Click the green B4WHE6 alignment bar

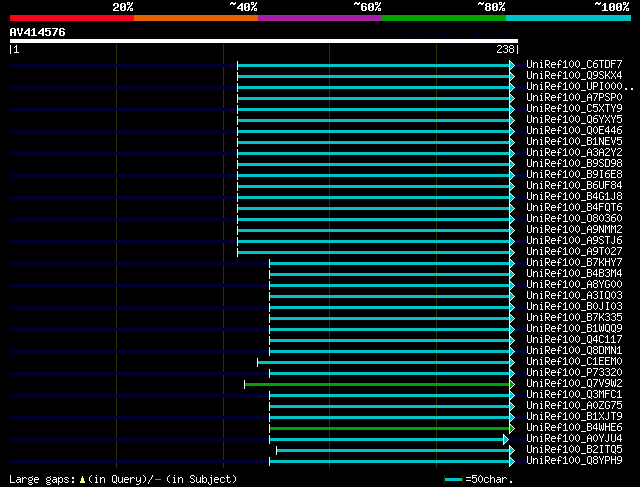pos(389,429)
